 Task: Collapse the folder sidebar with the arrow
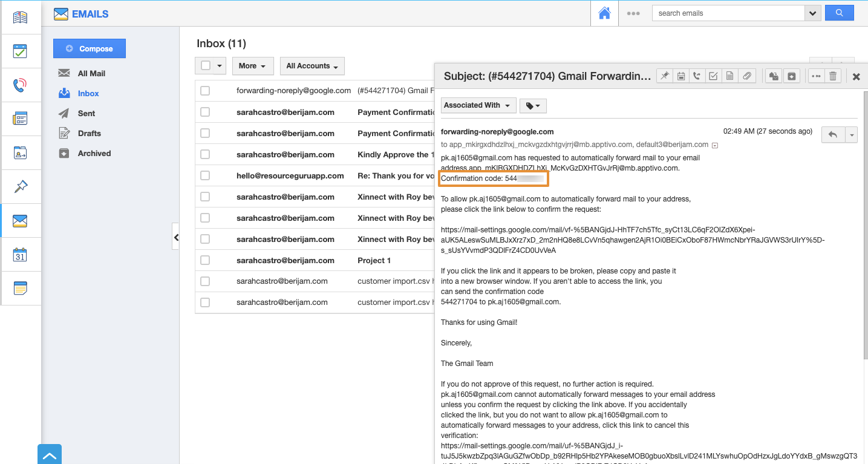176,238
